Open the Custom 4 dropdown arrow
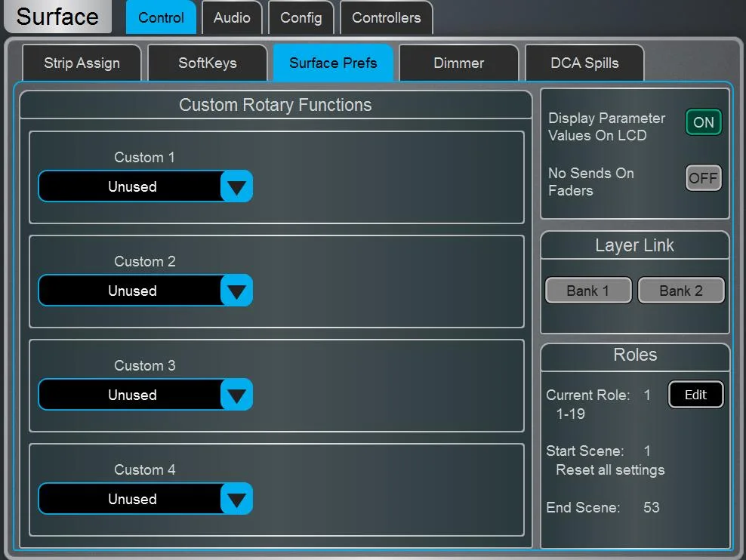The width and height of the screenshot is (746, 560). coord(236,499)
